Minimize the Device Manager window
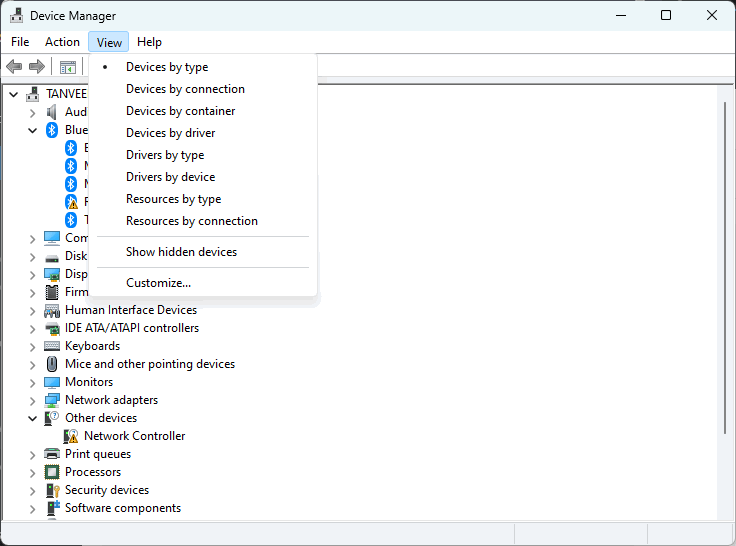 tap(621, 15)
